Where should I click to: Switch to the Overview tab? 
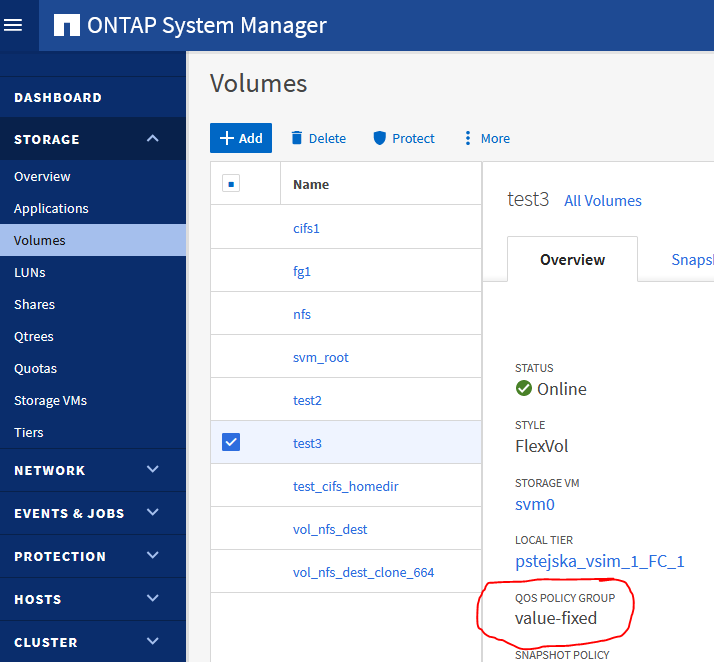[572, 259]
